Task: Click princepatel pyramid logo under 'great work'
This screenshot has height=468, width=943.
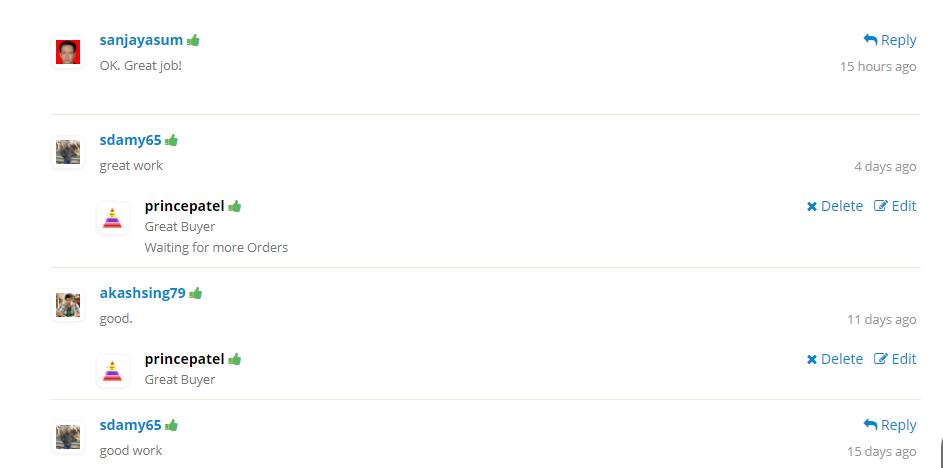Action: [113, 218]
